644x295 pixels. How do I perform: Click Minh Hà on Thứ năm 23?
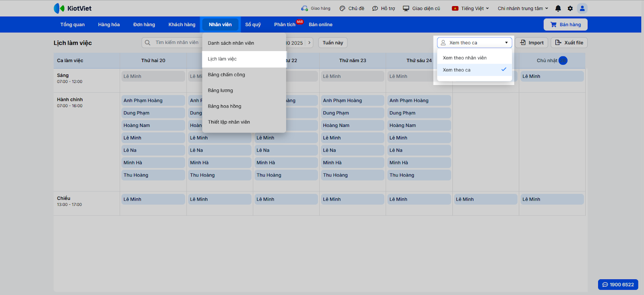point(353,163)
